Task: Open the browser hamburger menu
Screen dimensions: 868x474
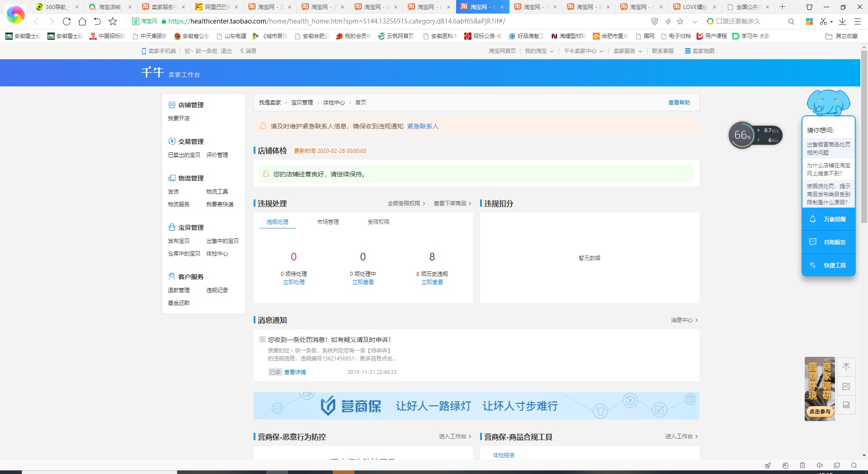Action: pos(857,21)
